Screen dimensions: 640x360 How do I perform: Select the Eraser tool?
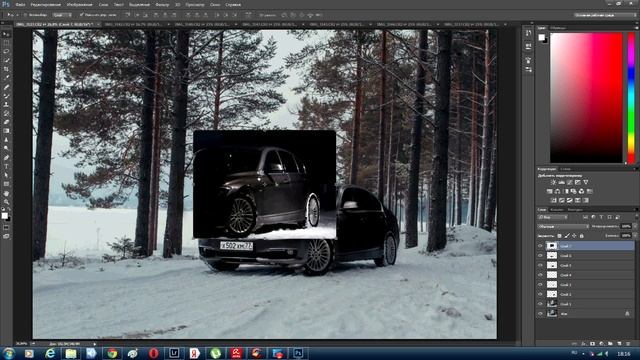6,122
